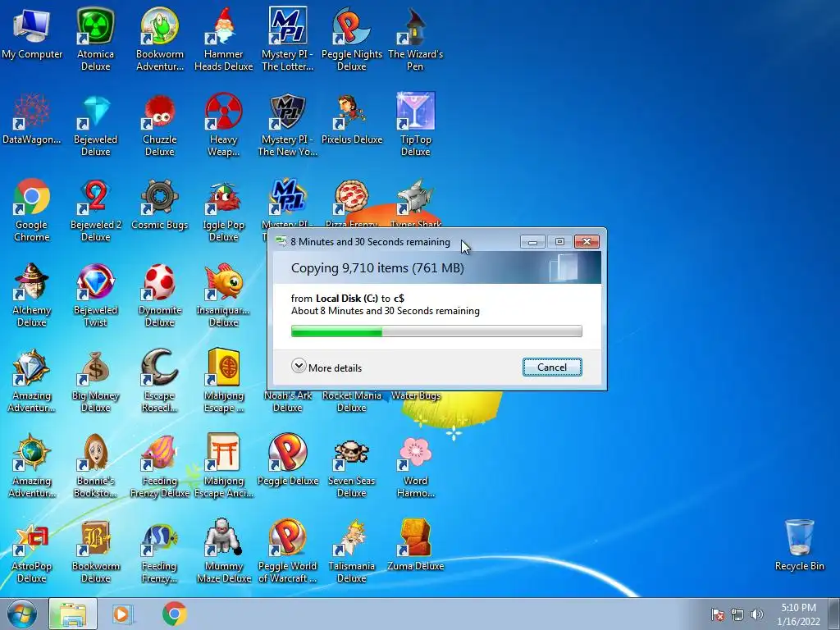Image resolution: width=840 pixels, height=630 pixels.
Task: Open Chrome from the taskbar
Action: (x=174, y=614)
